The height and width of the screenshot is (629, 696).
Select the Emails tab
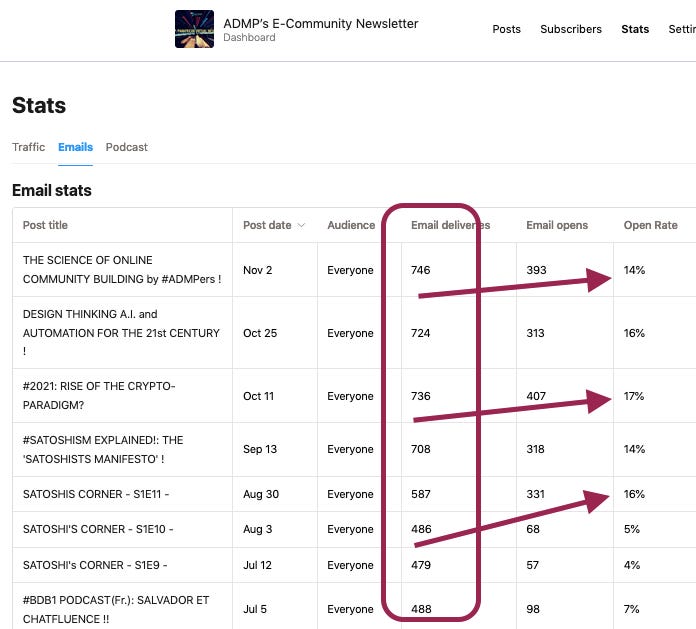coord(75,147)
